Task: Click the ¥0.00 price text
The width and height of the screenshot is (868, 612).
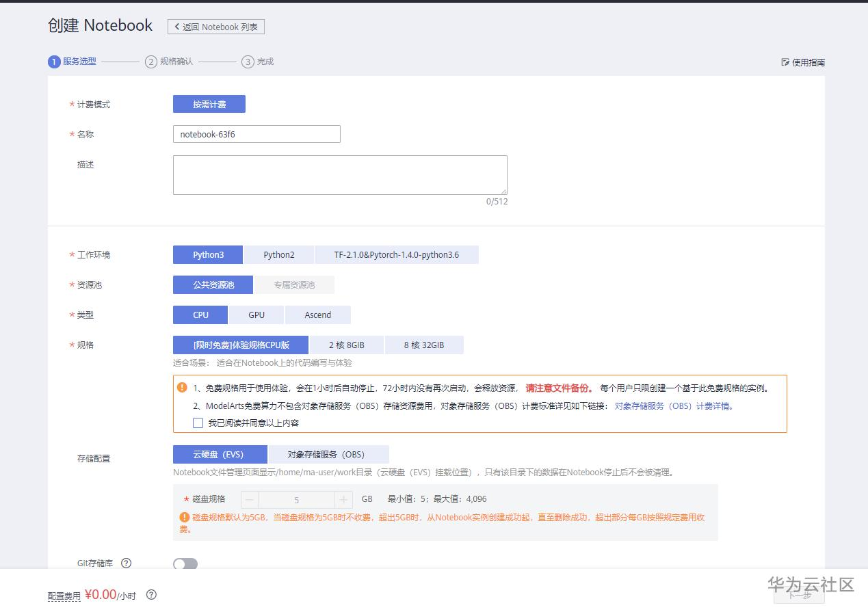Action: click(101, 594)
